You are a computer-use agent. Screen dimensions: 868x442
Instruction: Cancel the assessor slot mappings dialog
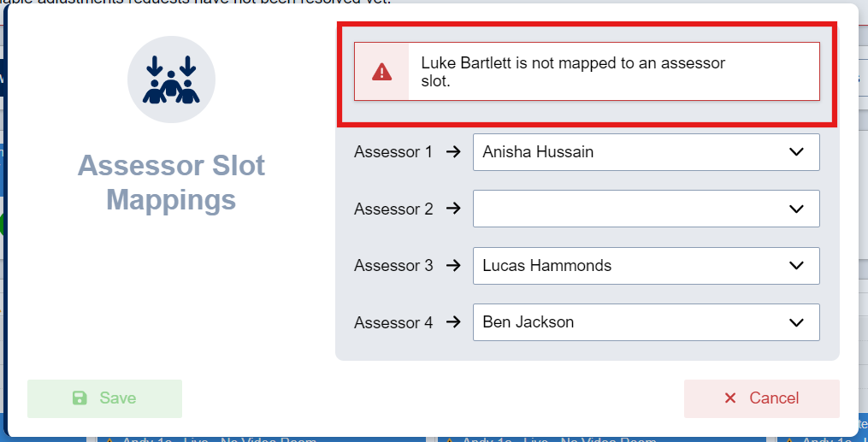(x=762, y=398)
